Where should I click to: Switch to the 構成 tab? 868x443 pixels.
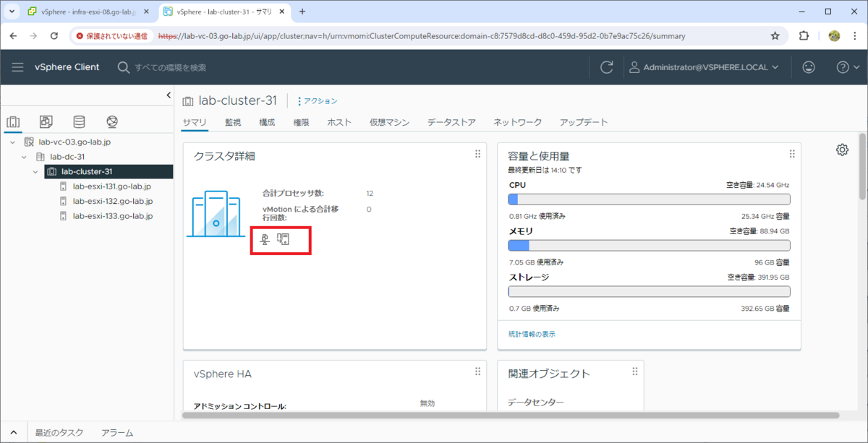click(267, 122)
